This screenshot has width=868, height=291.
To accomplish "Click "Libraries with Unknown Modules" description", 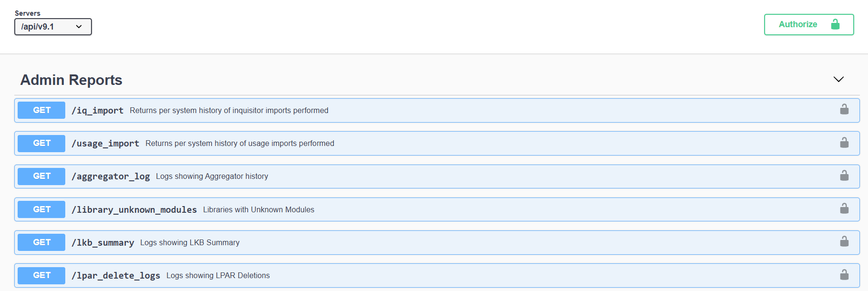I will tap(259, 210).
